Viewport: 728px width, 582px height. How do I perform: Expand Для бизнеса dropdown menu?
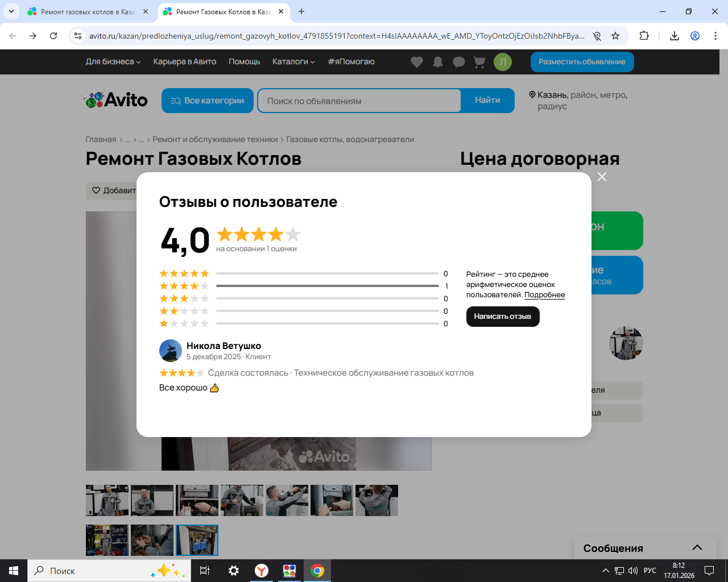[113, 62]
